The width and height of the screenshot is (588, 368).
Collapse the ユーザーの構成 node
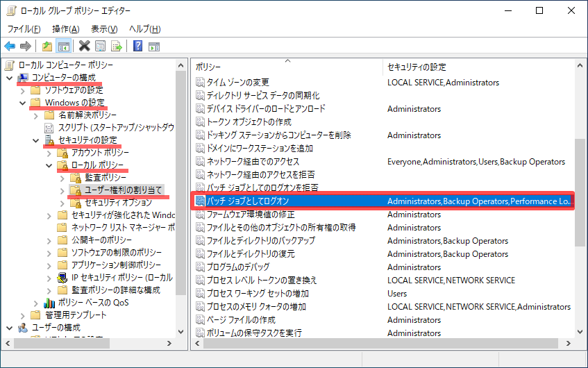[x=10, y=328]
